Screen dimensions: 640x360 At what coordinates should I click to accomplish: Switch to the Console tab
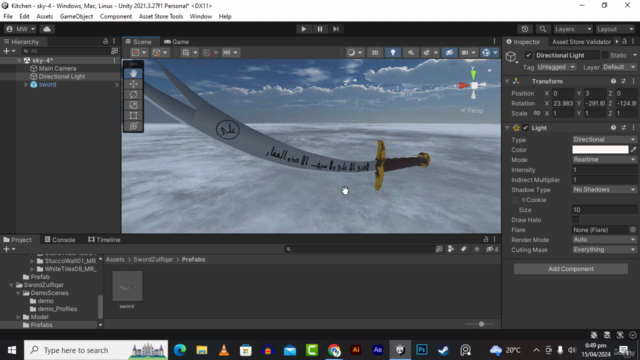pos(60,240)
